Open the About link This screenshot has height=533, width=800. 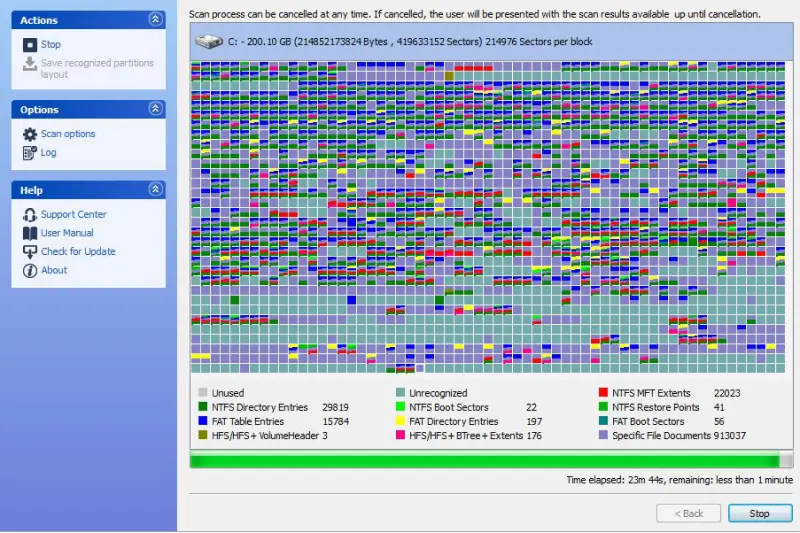point(54,270)
